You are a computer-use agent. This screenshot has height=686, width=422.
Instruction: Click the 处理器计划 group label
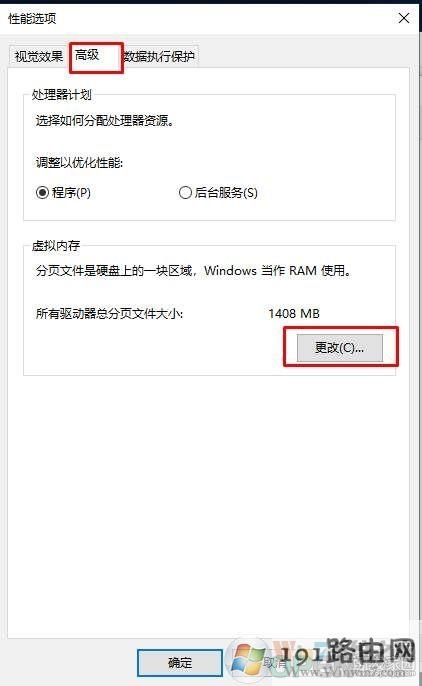click(x=61, y=94)
